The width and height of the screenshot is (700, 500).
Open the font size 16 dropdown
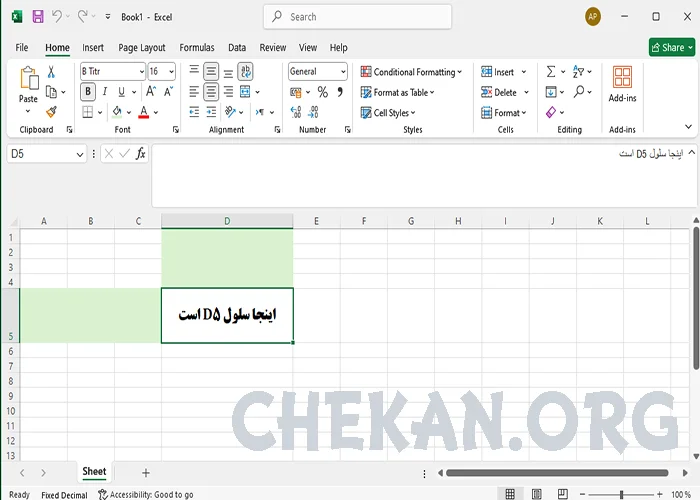click(x=171, y=71)
